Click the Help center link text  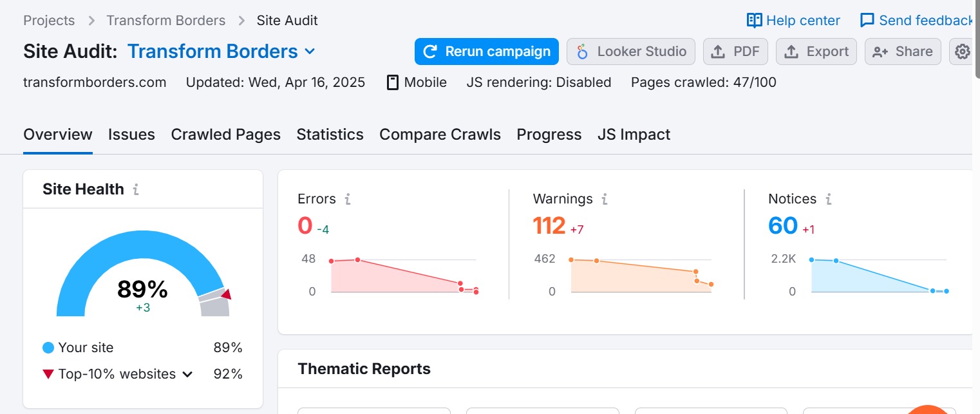coord(803,21)
